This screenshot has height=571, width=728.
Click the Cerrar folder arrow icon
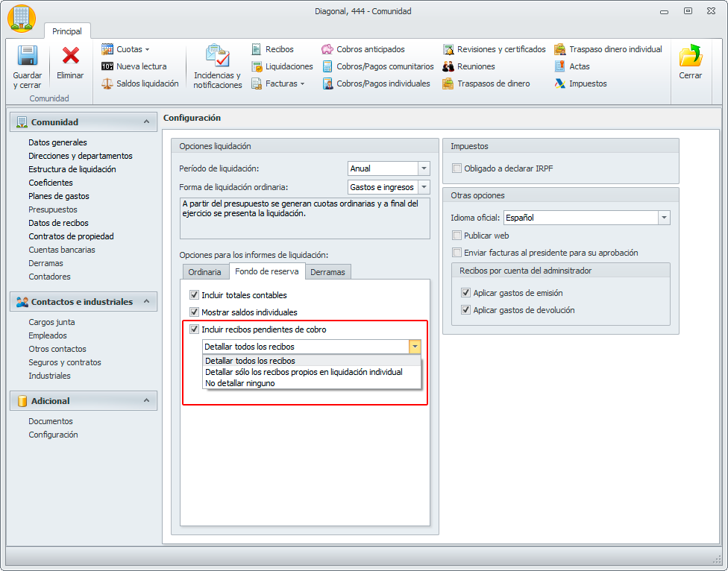[x=691, y=56]
